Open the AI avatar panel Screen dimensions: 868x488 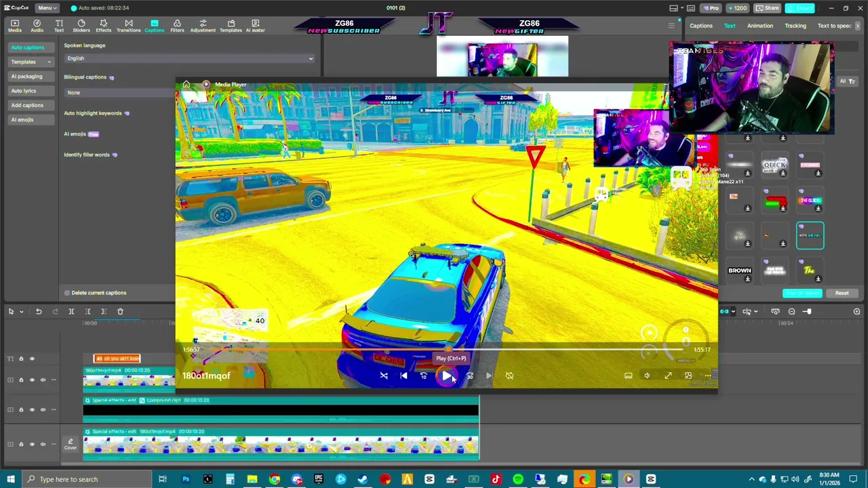pyautogui.click(x=255, y=26)
